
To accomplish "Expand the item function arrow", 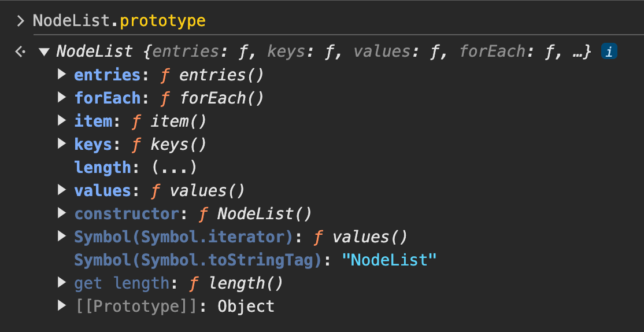I will pos(62,121).
